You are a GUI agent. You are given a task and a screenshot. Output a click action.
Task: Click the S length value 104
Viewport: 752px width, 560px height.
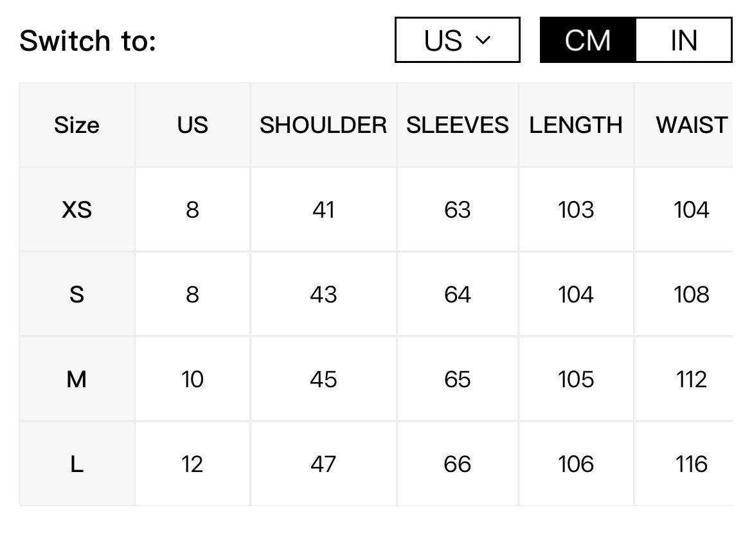click(x=576, y=294)
